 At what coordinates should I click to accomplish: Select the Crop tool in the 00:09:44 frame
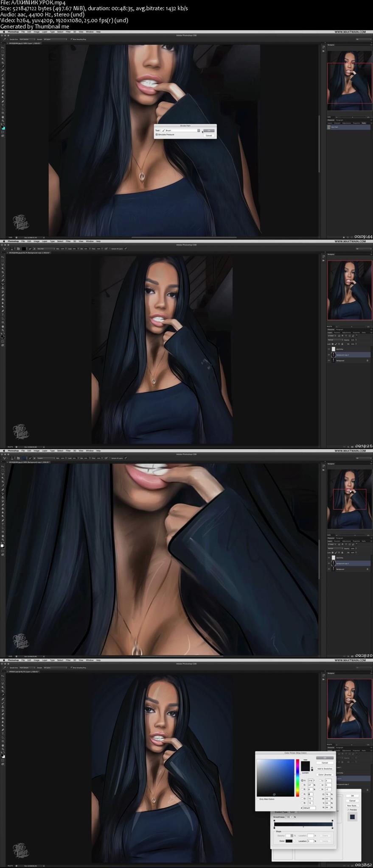click(3, 63)
